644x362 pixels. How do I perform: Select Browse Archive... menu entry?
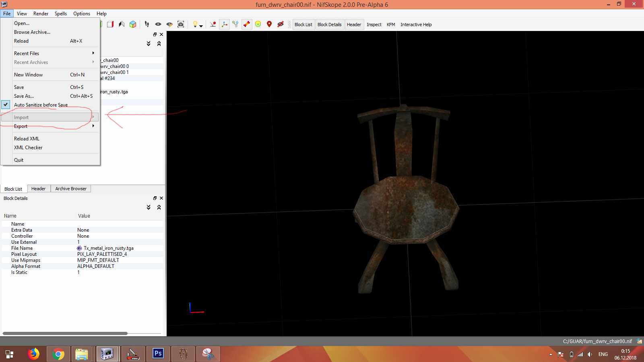[50, 32]
